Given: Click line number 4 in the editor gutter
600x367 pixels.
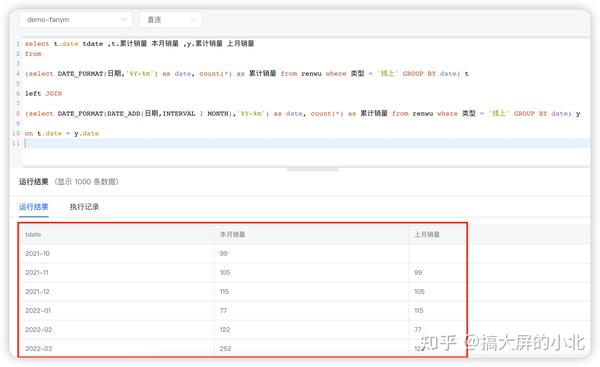Looking at the screenshot, I should [x=18, y=73].
